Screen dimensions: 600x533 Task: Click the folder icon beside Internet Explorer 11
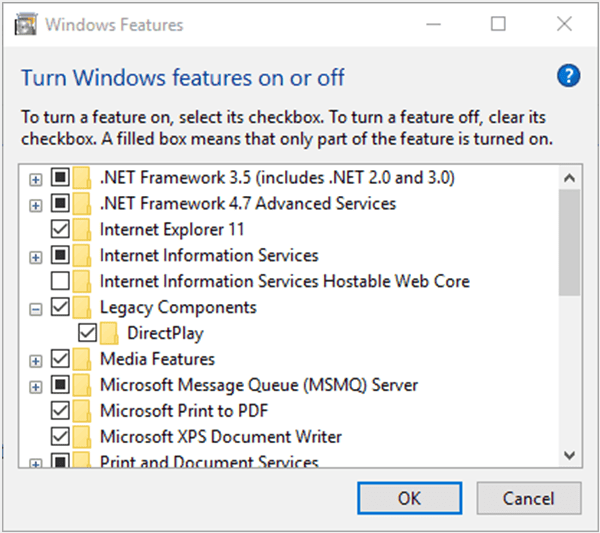point(84,229)
